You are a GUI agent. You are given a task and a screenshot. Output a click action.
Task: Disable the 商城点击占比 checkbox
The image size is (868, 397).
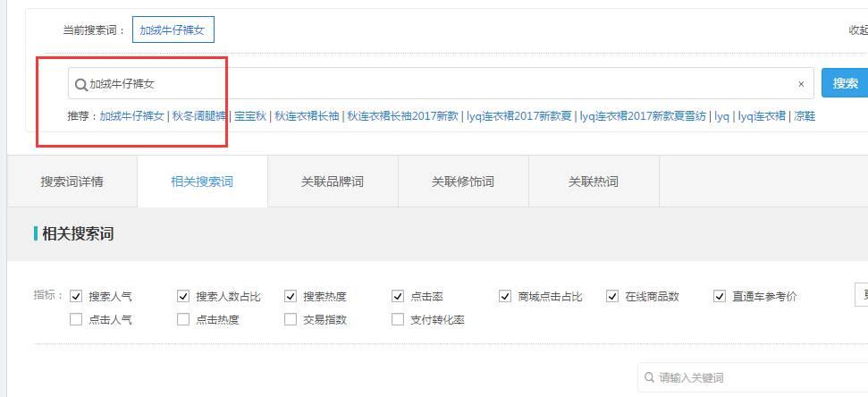coord(505,296)
